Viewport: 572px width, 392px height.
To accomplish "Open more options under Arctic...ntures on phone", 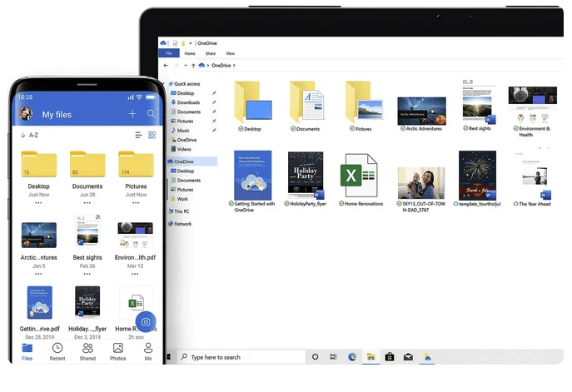I will pos(38,274).
